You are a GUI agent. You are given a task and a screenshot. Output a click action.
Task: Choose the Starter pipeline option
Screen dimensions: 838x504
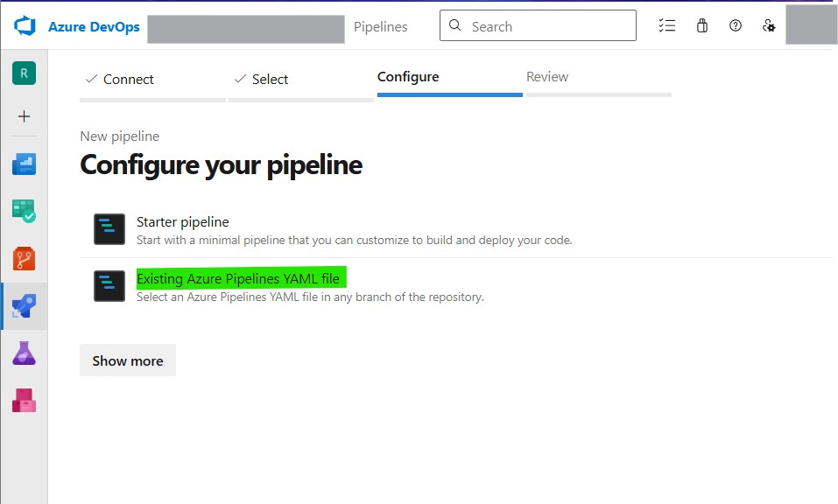pos(456,229)
